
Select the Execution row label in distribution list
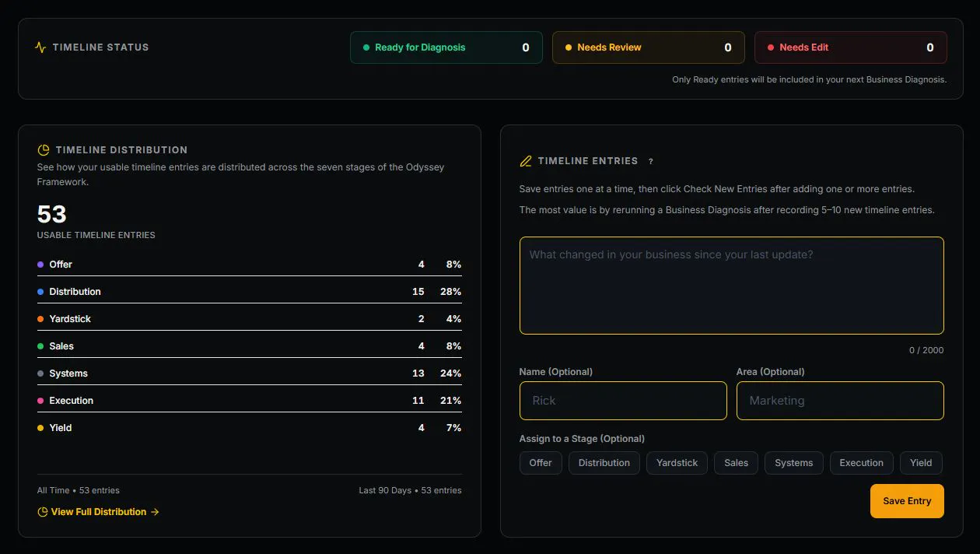click(x=71, y=401)
